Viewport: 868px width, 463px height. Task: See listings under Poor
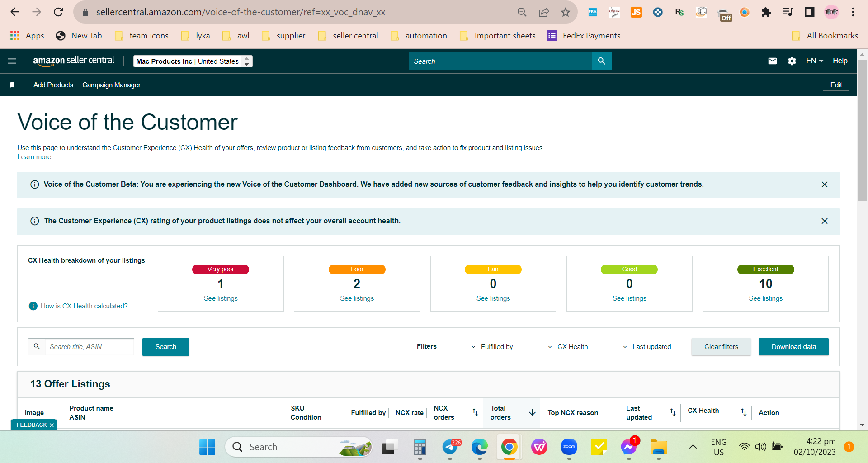point(357,298)
